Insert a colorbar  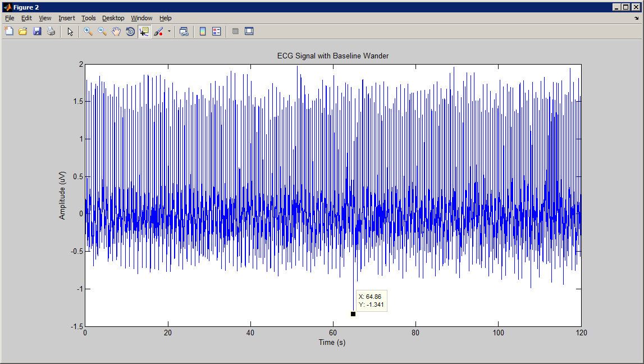click(202, 31)
